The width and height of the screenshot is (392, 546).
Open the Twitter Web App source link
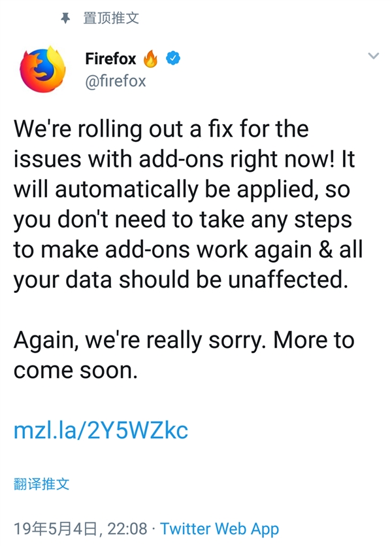(x=220, y=529)
